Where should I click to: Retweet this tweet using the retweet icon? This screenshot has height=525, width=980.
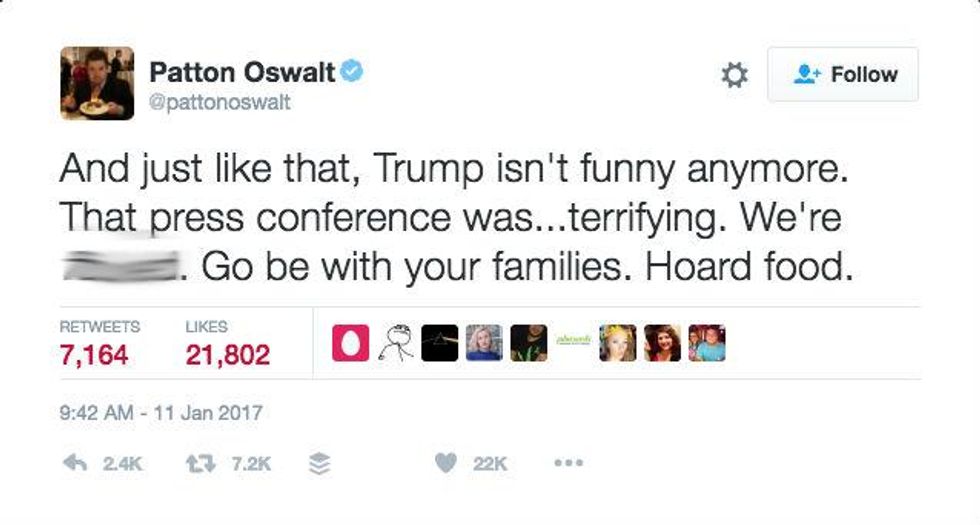point(195,463)
